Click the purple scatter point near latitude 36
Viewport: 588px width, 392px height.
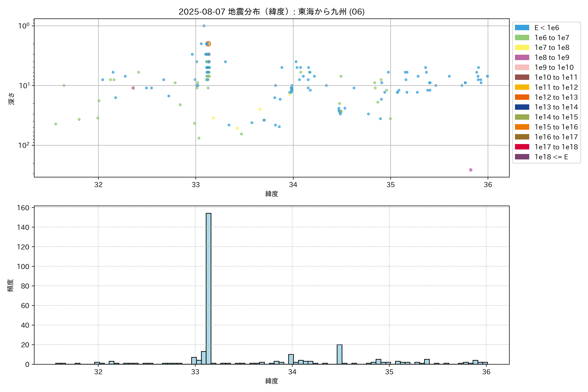(471, 170)
